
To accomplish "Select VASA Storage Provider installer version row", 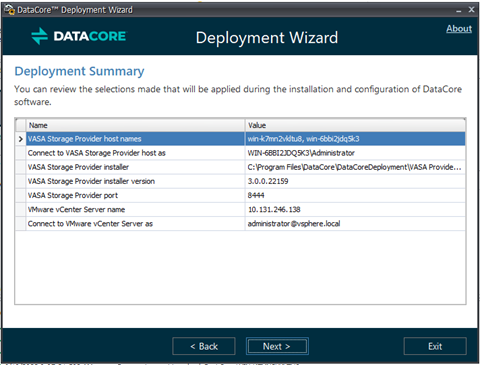I will pos(240,181).
